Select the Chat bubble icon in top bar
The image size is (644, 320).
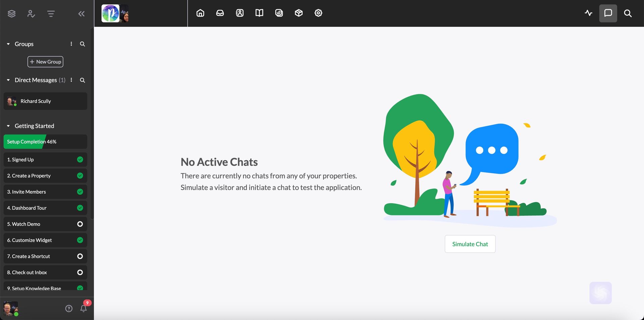click(x=608, y=13)
